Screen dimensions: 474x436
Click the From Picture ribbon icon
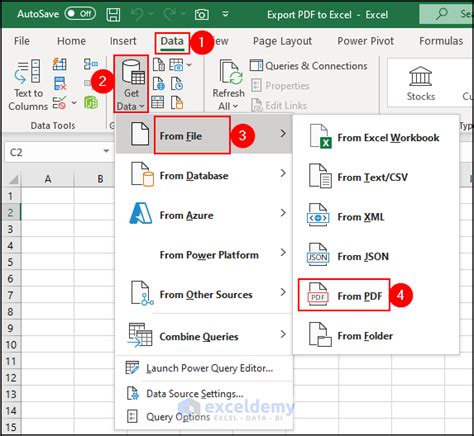(x=176, y=65)
